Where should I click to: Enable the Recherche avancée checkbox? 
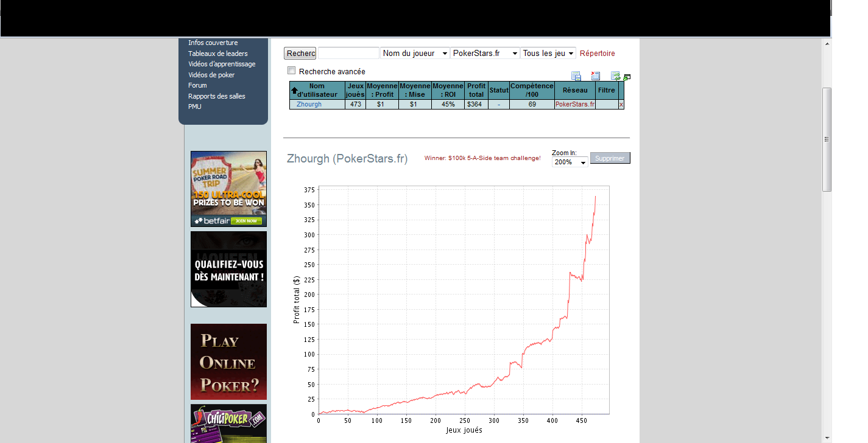[291, 71]
